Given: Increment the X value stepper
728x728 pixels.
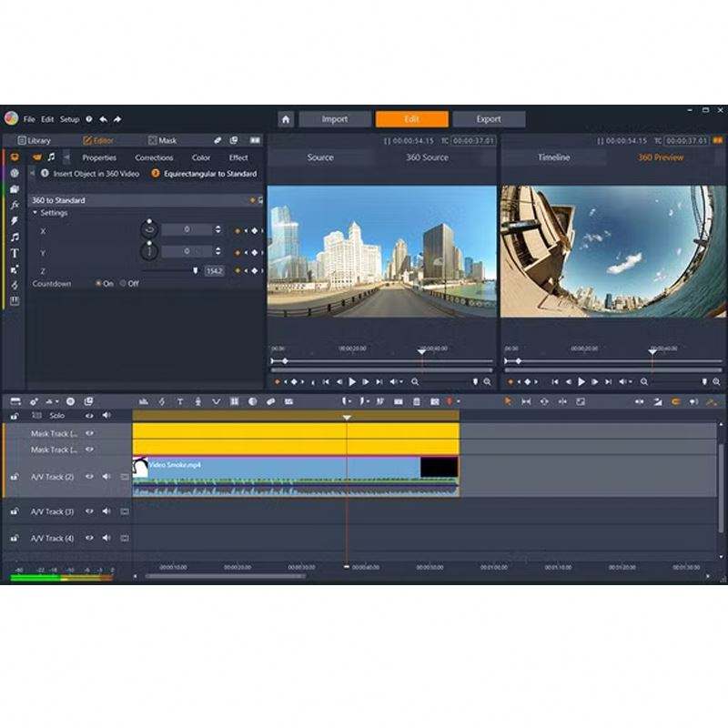Looking at the screenshot, I should [217, 227].
